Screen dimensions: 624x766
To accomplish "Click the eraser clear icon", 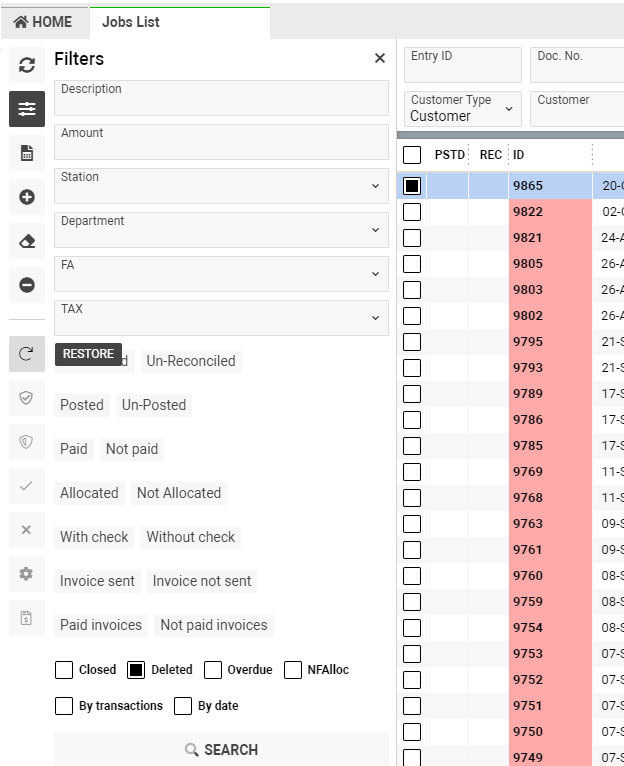I will 27,241.
